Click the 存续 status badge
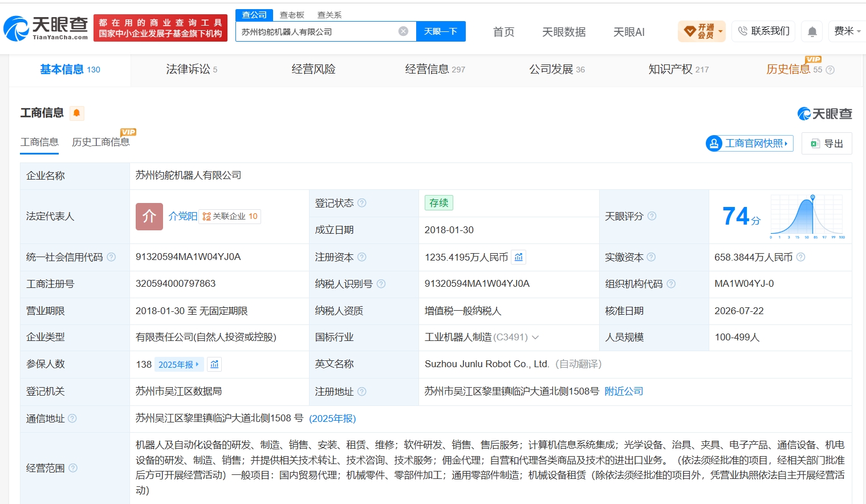Viewport: 866px width, 504px height. 438,203
